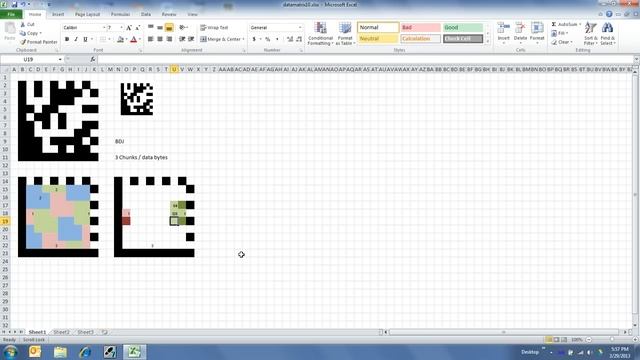
Task: Click the Cut scissors icon
Action: click(23, 24)
